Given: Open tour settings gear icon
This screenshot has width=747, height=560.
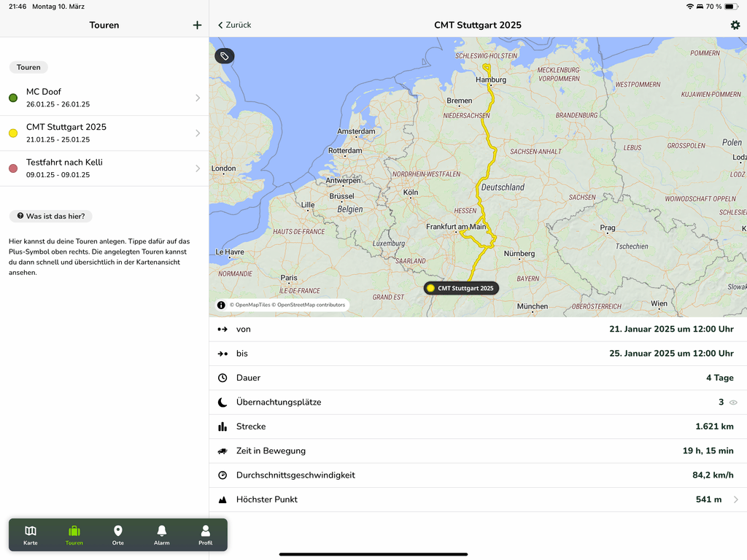Looking at the screenshot, I should click(x=735, y=26).
